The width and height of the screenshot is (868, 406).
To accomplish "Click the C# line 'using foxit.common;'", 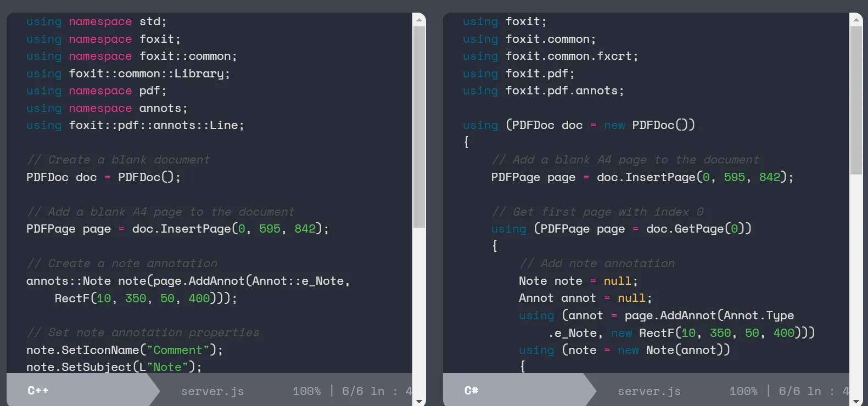I will (529, 40).
